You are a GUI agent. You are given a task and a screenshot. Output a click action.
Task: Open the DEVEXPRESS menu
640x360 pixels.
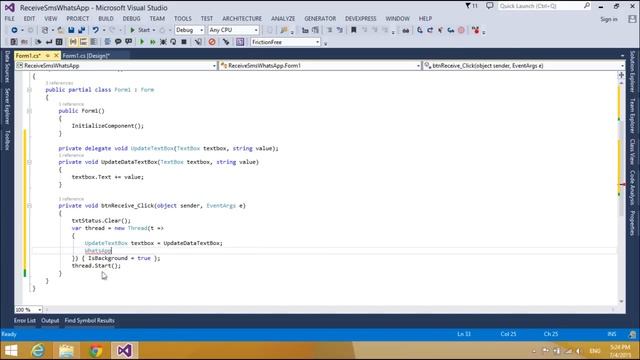[360, 19]
